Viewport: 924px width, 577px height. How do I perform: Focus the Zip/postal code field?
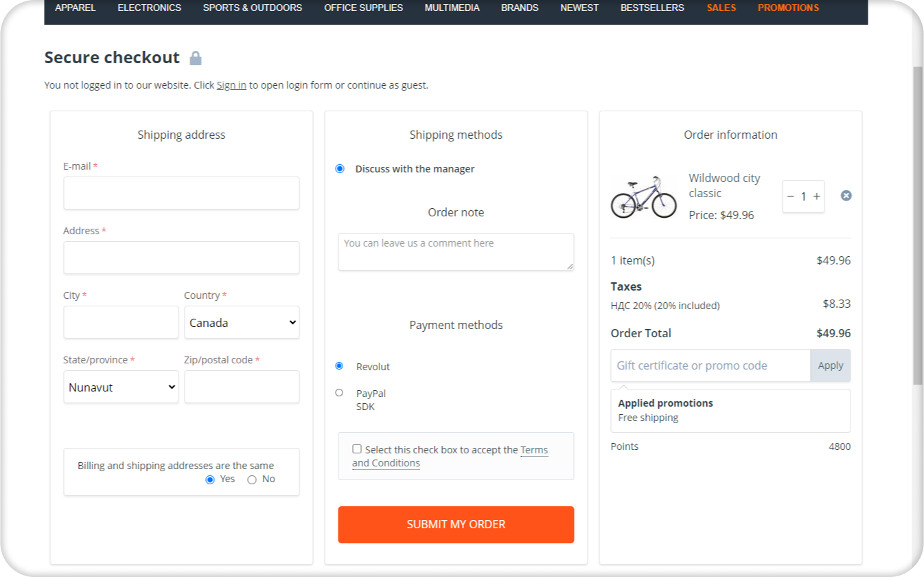point(242,387)
